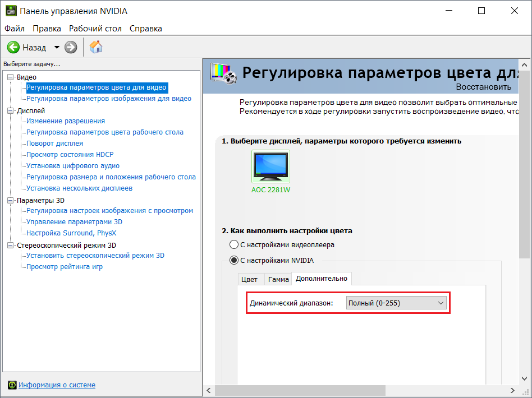
Task: Collapse the Параметры 3D tree section
Action: point(11,200)
